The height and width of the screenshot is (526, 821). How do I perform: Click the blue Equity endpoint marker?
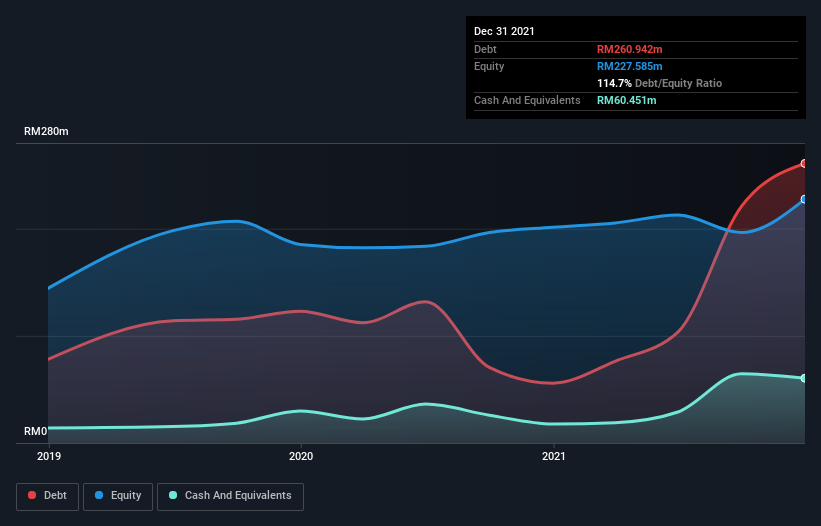[804, 199]
